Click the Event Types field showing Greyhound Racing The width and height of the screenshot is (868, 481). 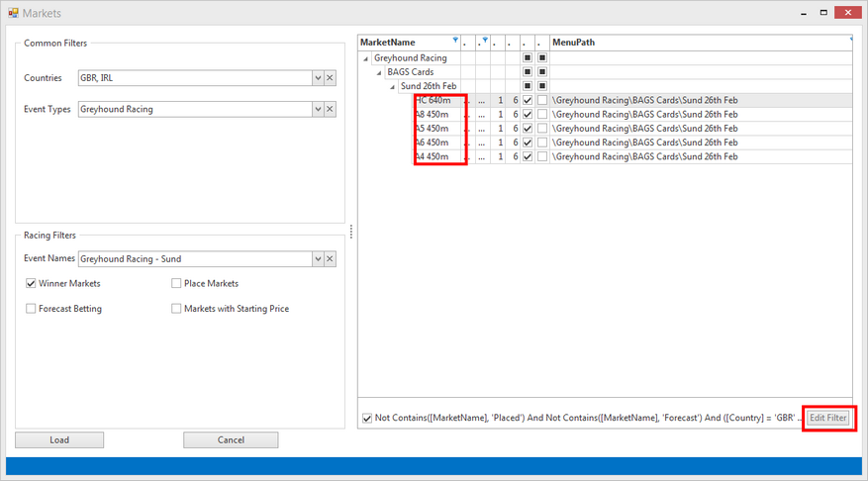tap(195, 109)
